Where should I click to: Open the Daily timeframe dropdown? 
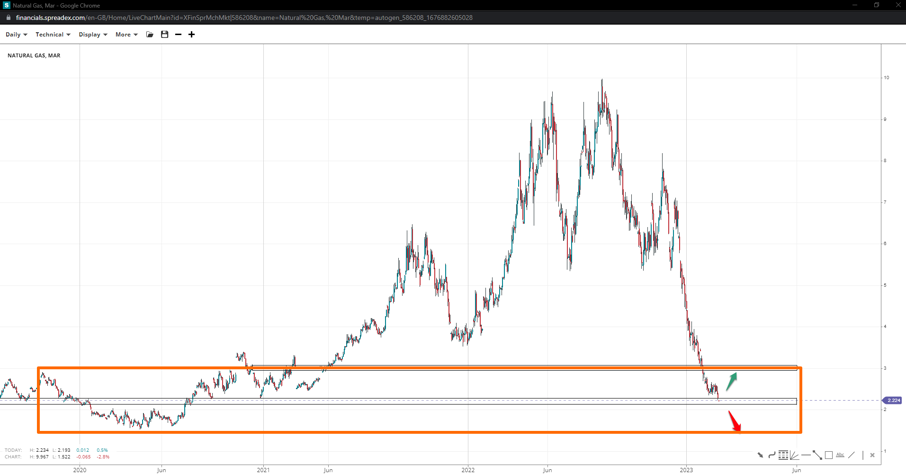16,35
